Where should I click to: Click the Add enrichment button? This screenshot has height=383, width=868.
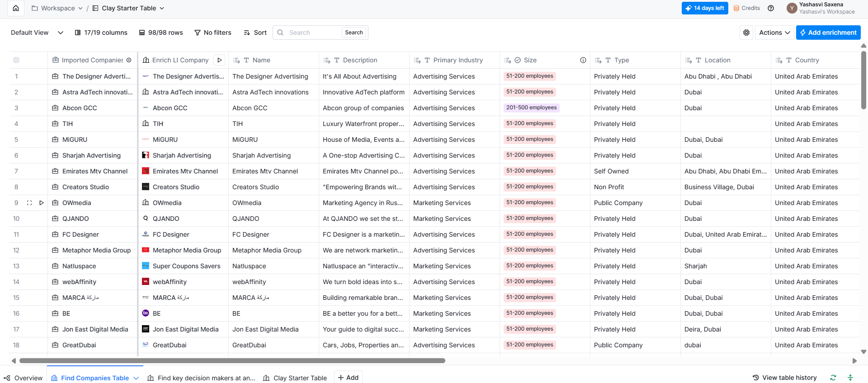(828, 33)
